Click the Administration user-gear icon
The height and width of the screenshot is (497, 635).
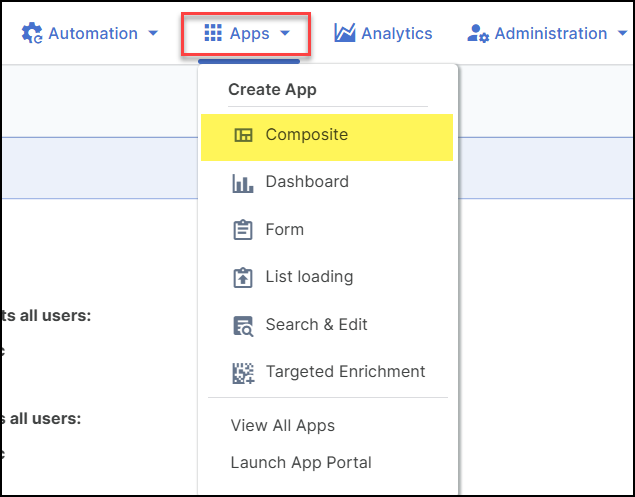(x=478, y=34)
